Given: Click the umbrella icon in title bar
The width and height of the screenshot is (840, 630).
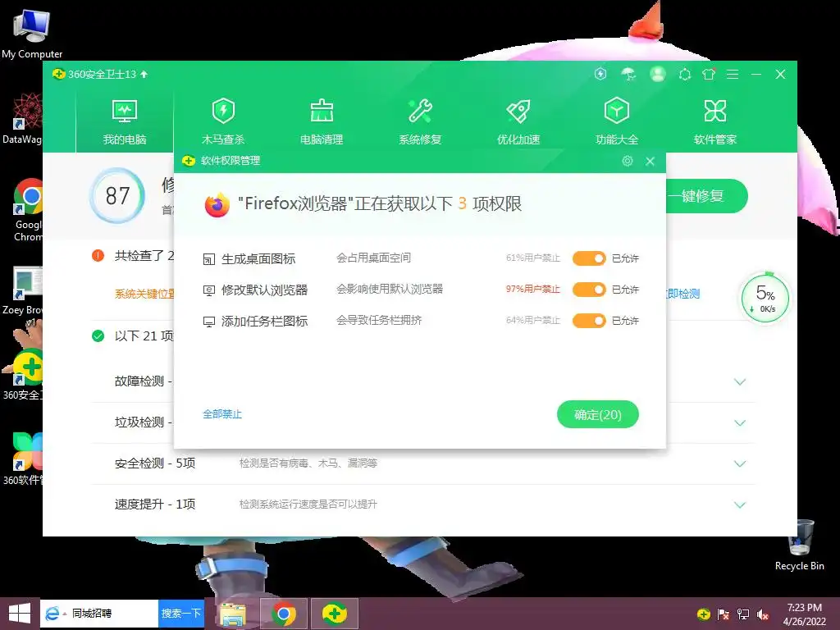Looking at the screenshot, I should 628,74.
